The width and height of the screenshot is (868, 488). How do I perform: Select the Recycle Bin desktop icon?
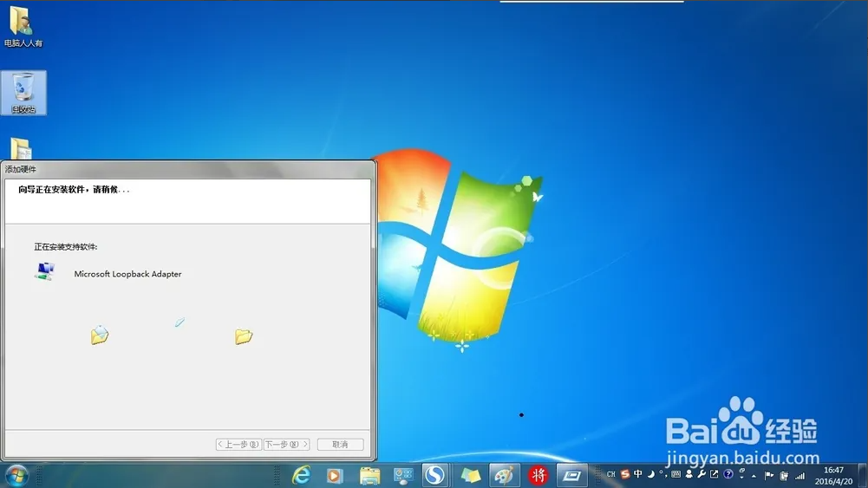tap(24, 92)
